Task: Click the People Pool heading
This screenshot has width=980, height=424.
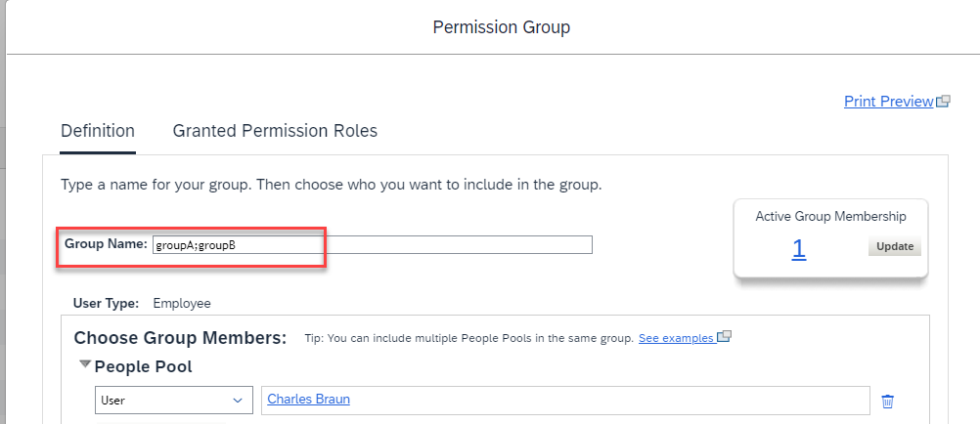Action: tap(143, 366)
